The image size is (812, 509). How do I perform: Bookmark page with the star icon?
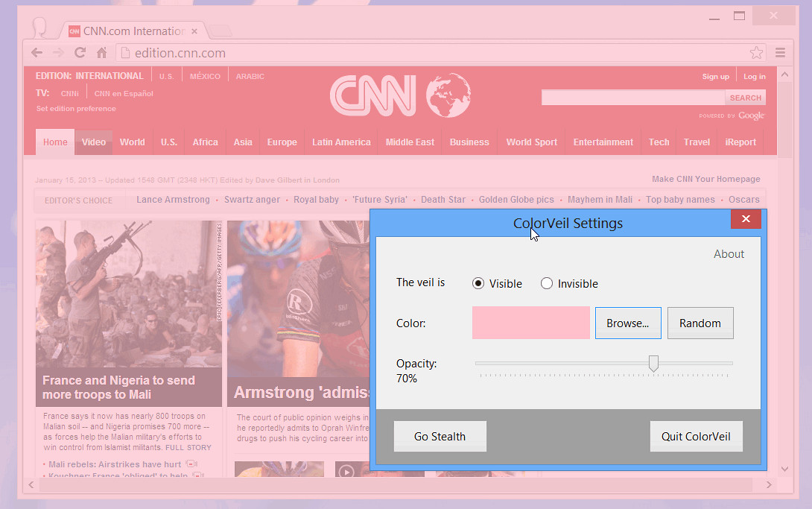(x=756, y=53)
